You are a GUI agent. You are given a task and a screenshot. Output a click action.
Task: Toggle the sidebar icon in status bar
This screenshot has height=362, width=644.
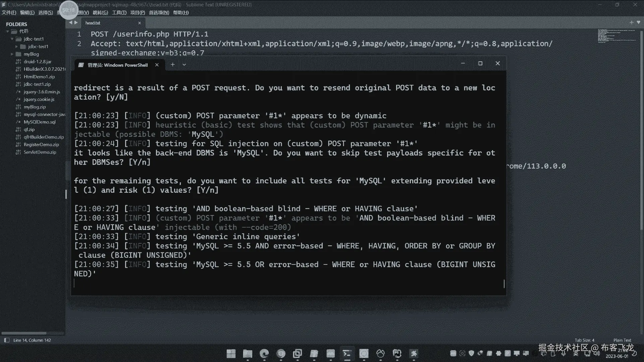tap(6, 340)
